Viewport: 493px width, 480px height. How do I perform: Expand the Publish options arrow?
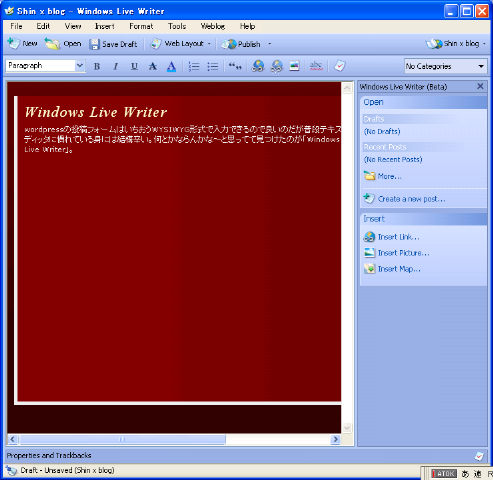[x=269, y=44]
